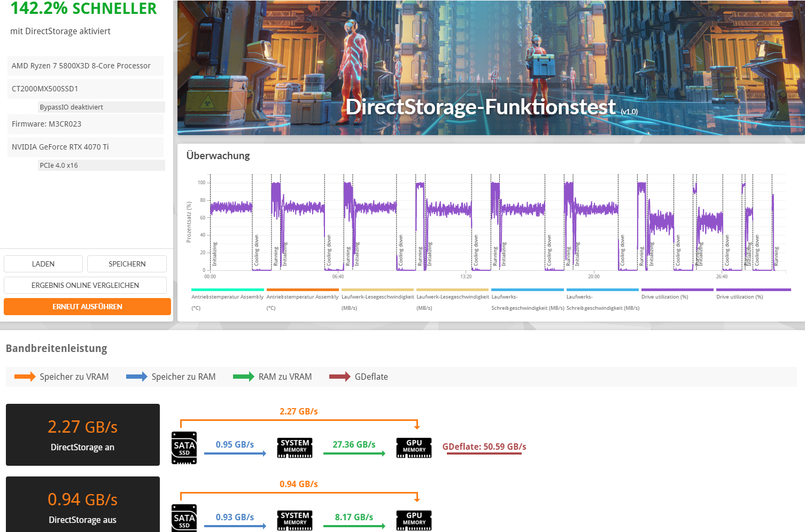Screen dimensions: 805x532
Task: Click the Überwachung section heading
Action: click(218, 155)
